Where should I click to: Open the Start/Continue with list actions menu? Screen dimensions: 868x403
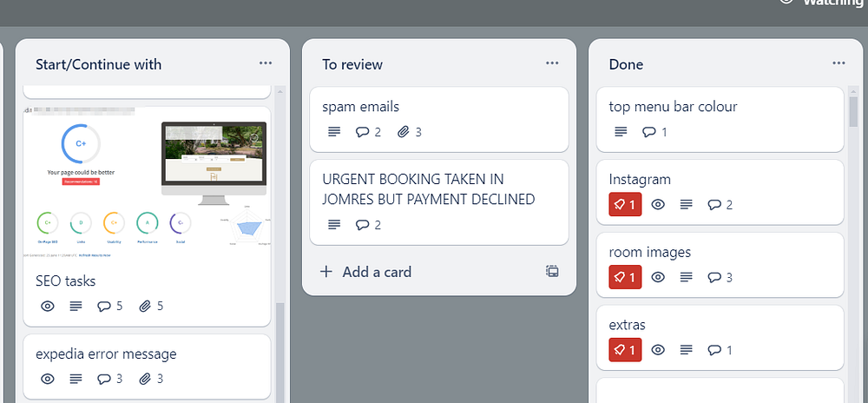click(x=266, y=63)
